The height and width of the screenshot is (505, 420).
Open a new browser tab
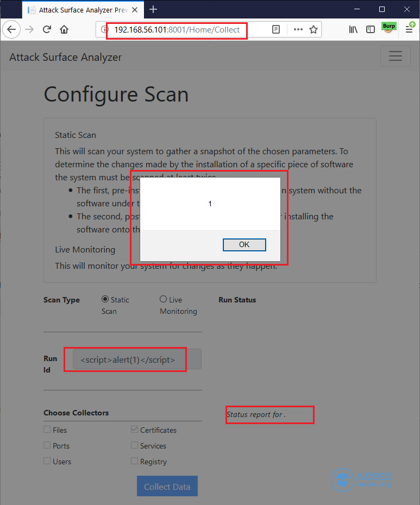pos(153,10)
